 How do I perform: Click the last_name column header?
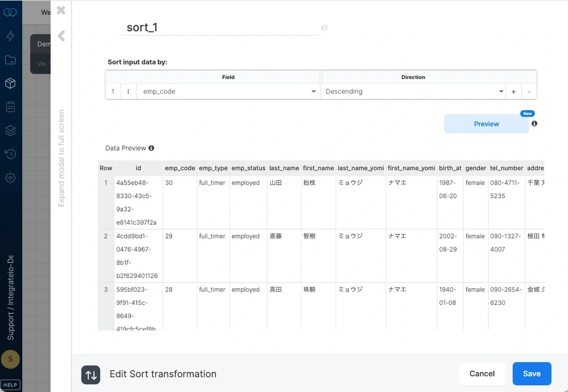click(x=284, y=168)
